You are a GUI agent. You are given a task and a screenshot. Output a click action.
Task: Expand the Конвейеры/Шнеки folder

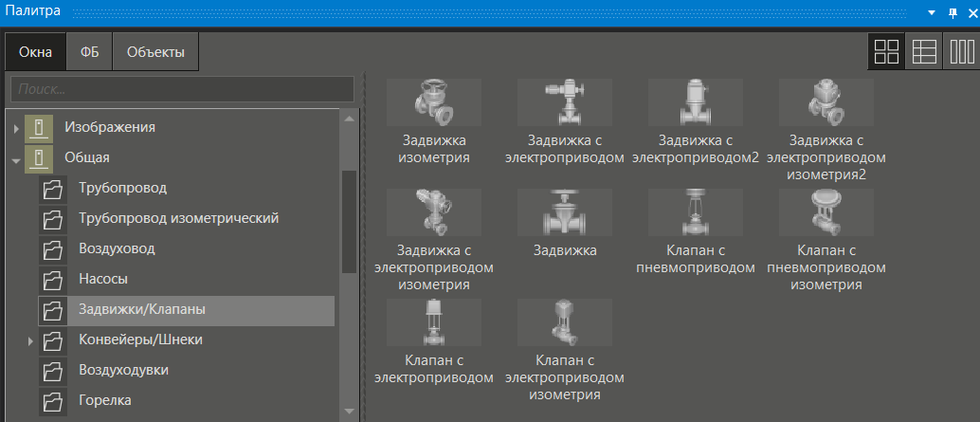(x=30, y=341)
